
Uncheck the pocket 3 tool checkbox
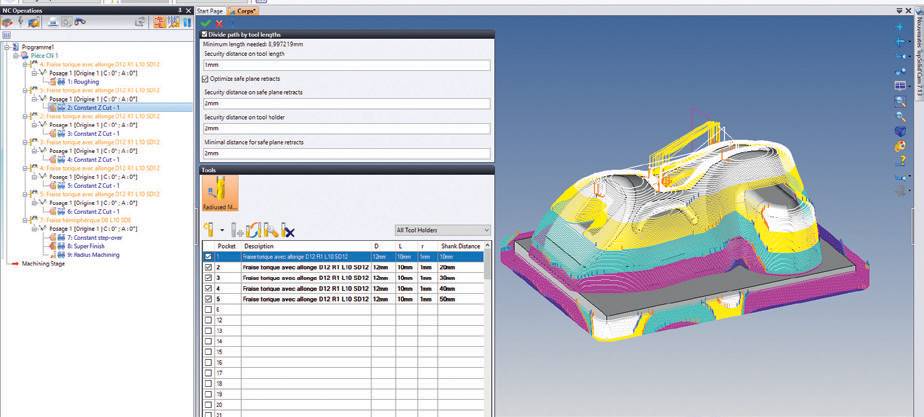[208, 277]
